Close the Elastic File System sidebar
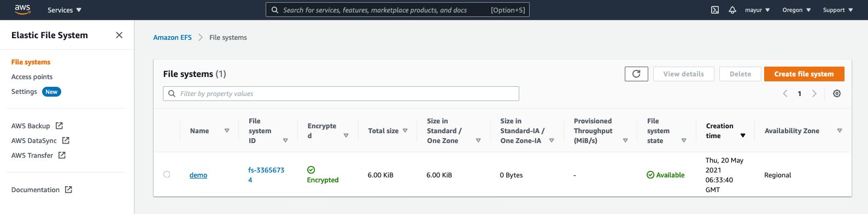 (x=119, y=35)
